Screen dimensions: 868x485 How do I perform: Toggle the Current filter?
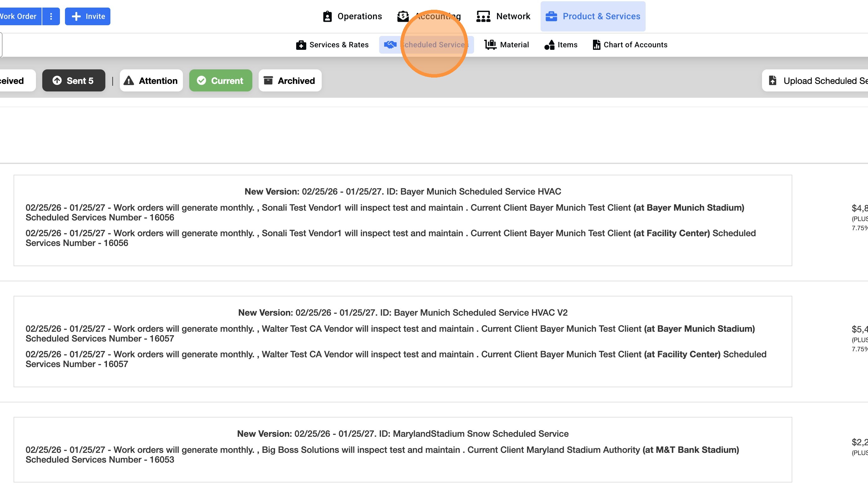[x=220, y=80]
